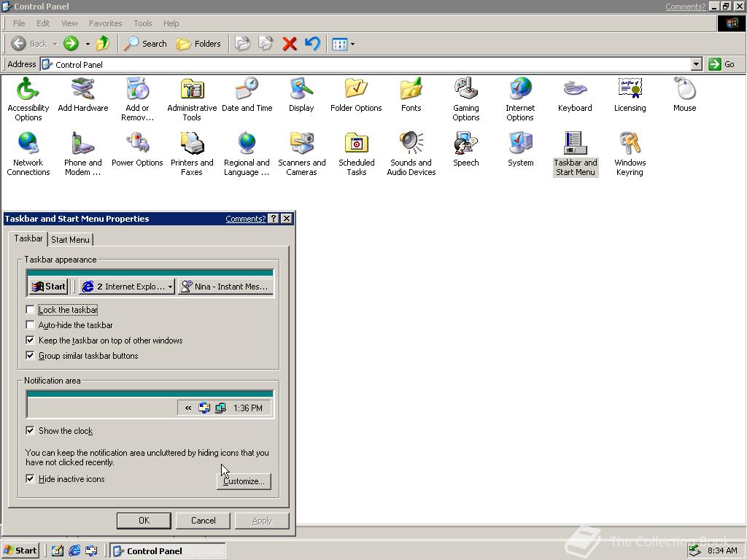747x560 pixels.
Task: Expand the Address bar dropdown arrow
Action: 696,64
